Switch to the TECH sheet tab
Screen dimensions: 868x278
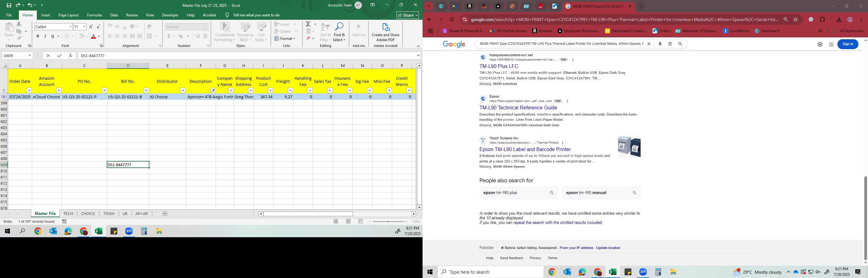click(x=68, y=213)
